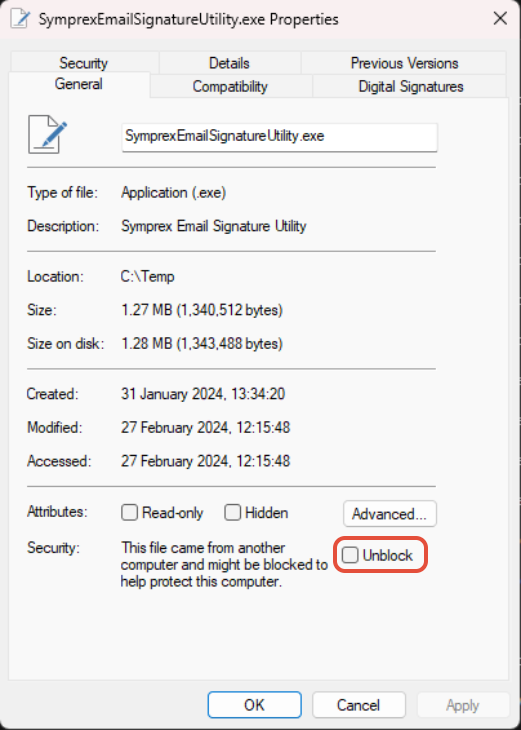Image resolution: width=521 pixels, height=730 pixels.
Task: Click the Type of file label
Action: [x=63, y=192]
